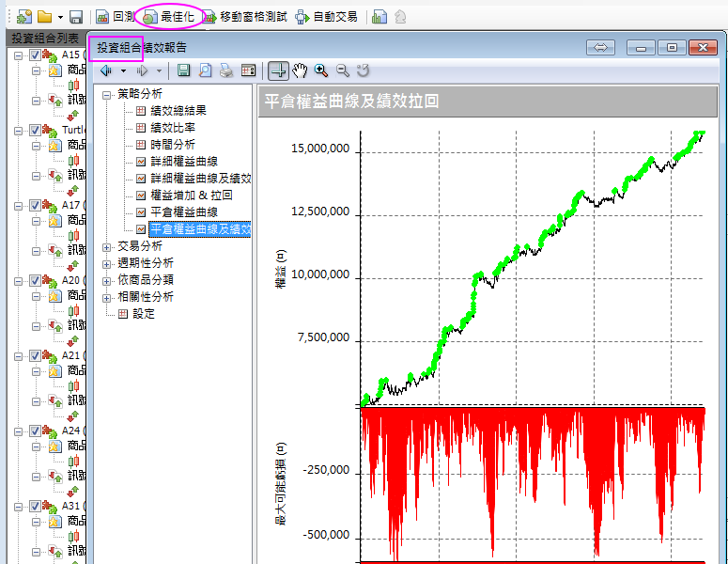728x564 pixels.
Task: Uncheck the A31 strategy checkbox
Action: 36,507
